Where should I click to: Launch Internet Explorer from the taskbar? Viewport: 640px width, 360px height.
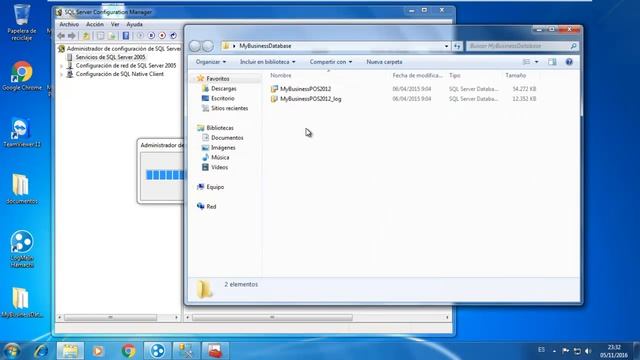pyautogui.click(x=41, y=351)
